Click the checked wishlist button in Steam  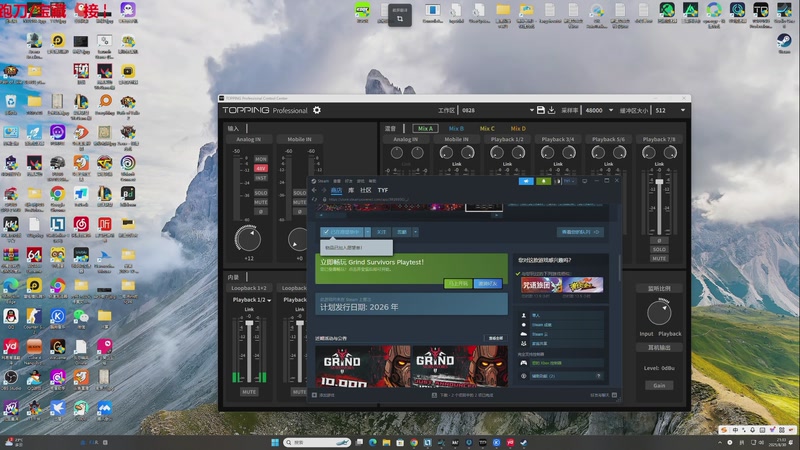[x=342, y=232]
